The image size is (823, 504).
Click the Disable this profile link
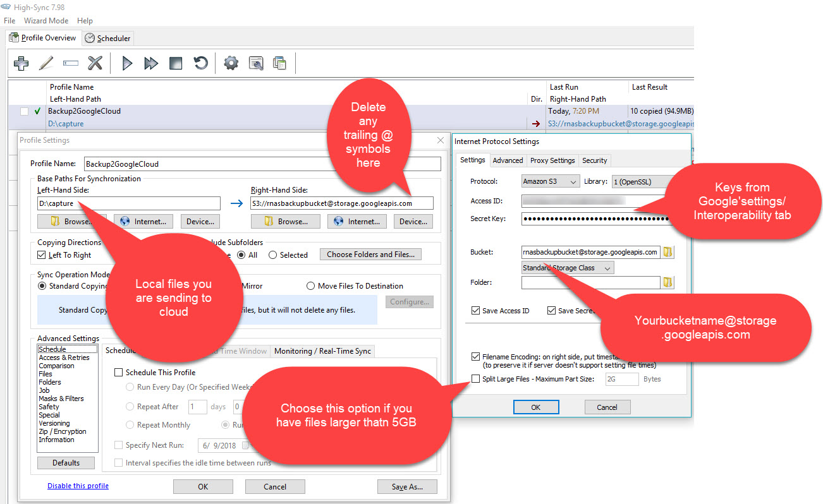(x=78, y=486)
